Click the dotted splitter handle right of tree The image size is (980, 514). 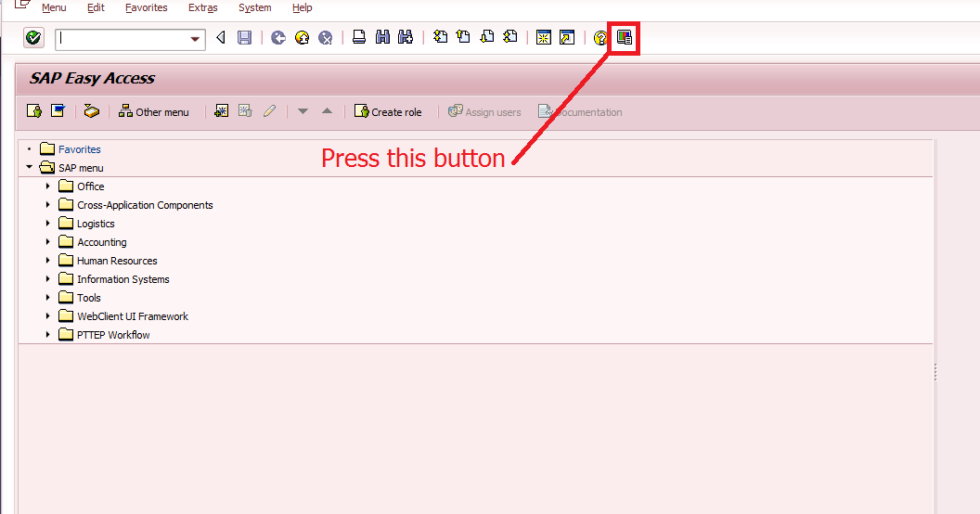pyautogui.click(x=935, y=372)
